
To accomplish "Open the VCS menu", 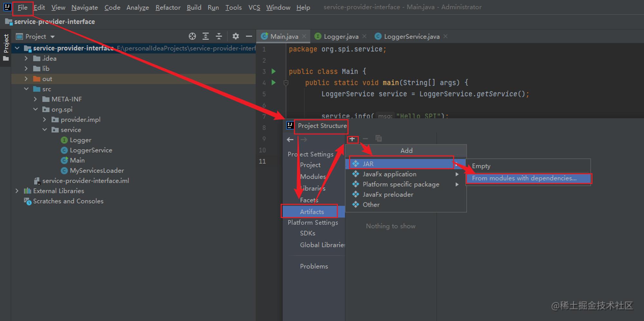I will [254, 7].
